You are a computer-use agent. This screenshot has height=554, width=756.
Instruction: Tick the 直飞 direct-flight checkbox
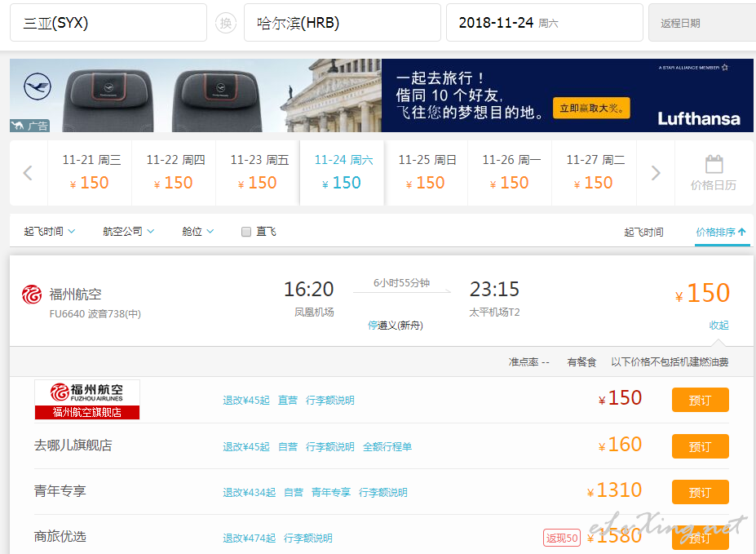(246, 232)
